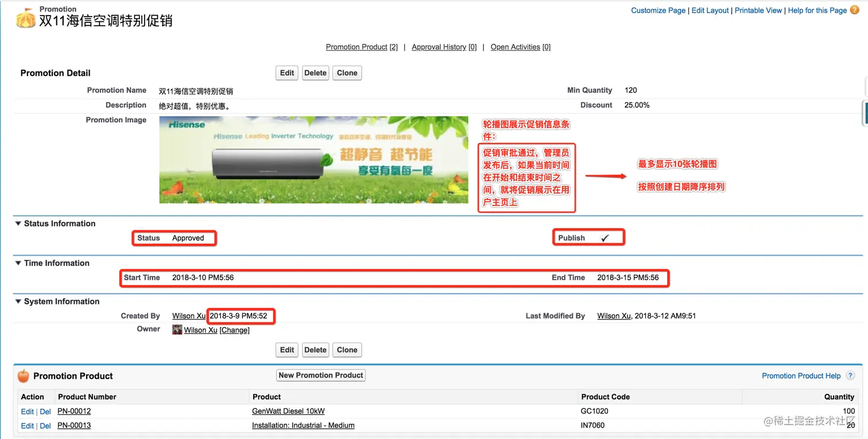Click the top Edit button
This screenshot has height=439, width=868.
(287, 73)
